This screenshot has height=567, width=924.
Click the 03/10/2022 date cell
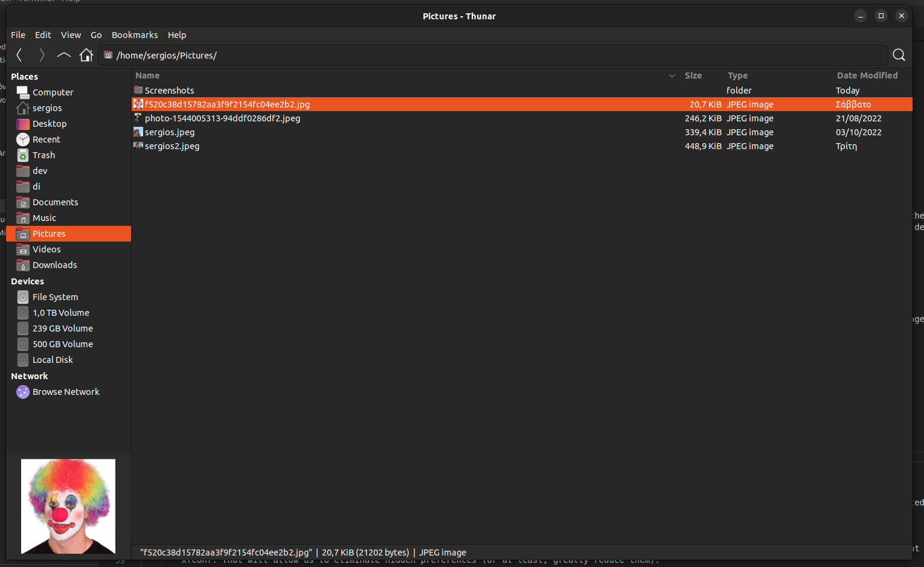[859, 132]
